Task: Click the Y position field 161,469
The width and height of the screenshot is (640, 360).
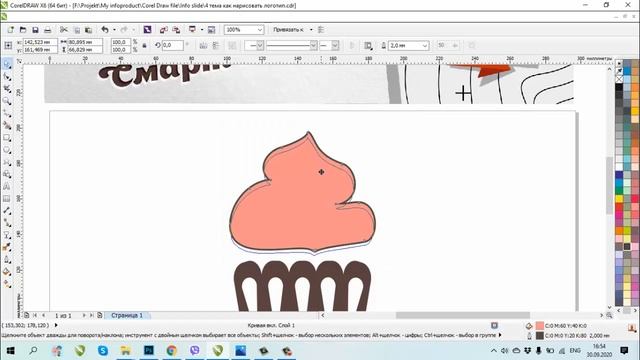Action: [x=40, y=49]
